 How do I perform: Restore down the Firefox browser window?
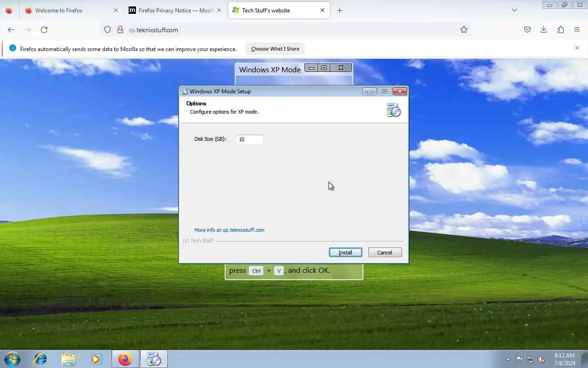click(565, 5)
